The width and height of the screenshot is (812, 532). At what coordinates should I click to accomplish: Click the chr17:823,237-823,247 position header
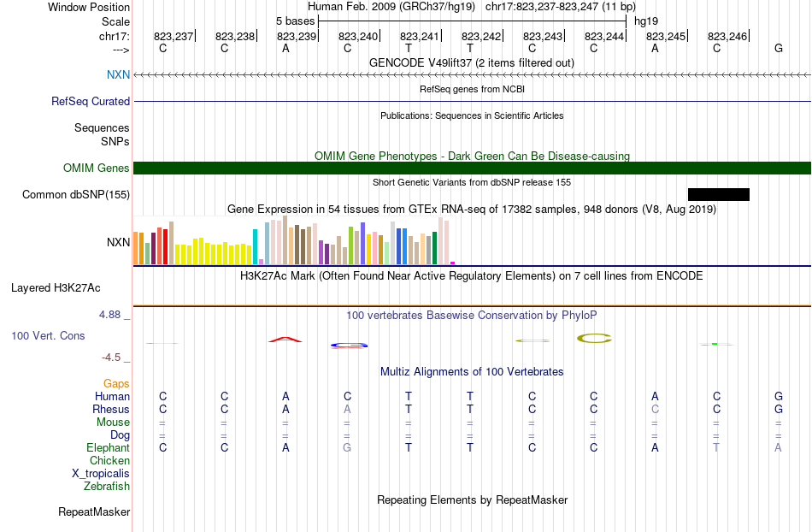(561, 7)
